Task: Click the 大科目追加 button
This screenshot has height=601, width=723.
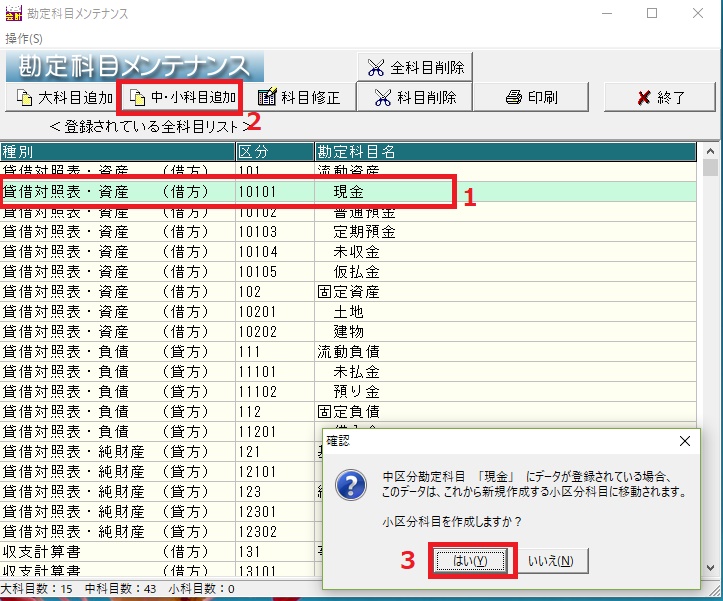Action: pos(64,97)
